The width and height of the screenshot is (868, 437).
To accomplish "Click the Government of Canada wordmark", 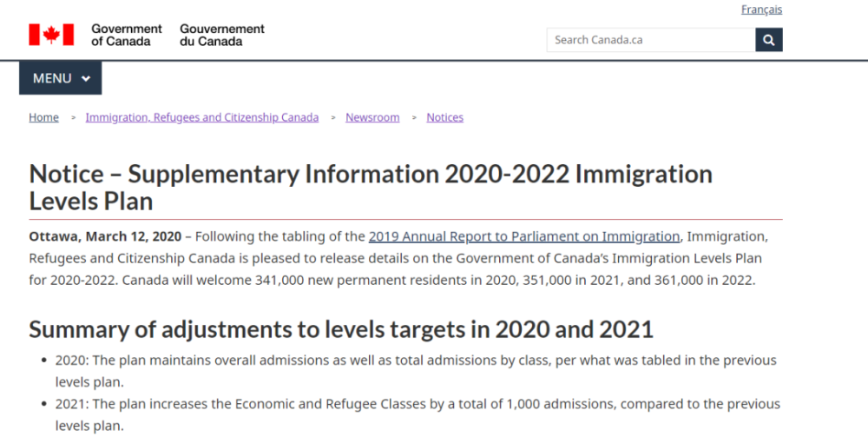I will (127, 35).
